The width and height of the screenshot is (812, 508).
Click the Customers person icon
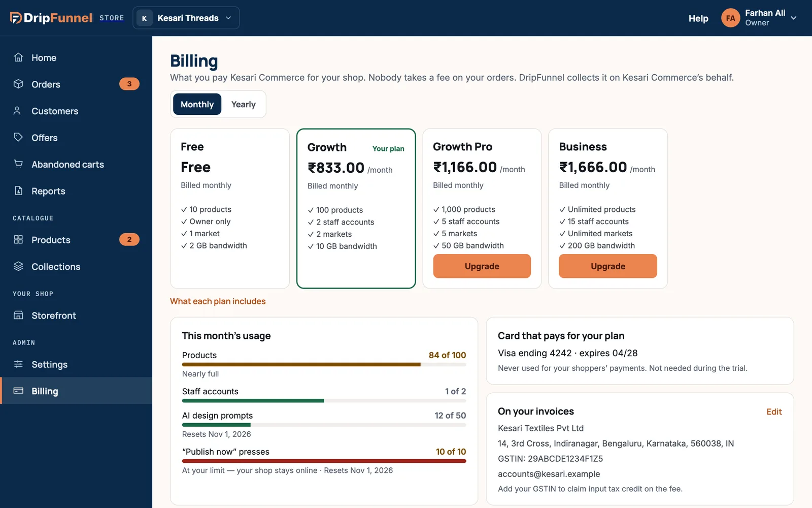[18, 111]
